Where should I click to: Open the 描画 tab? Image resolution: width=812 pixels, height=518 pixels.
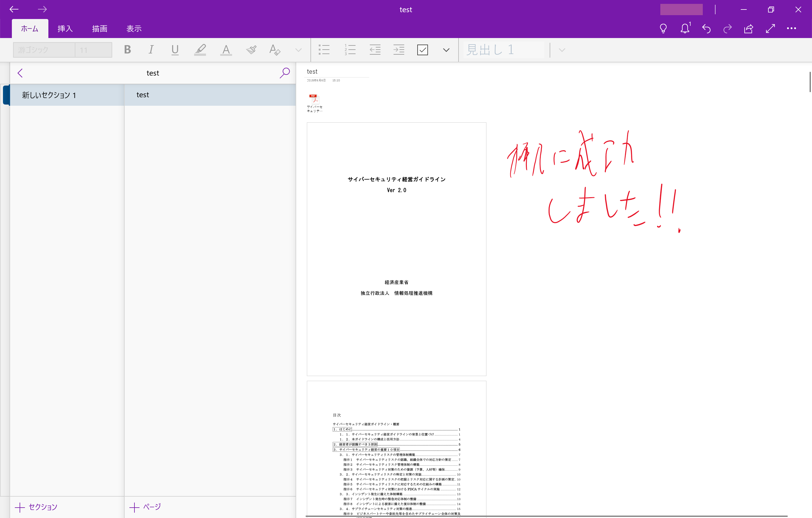click(99, 29)
